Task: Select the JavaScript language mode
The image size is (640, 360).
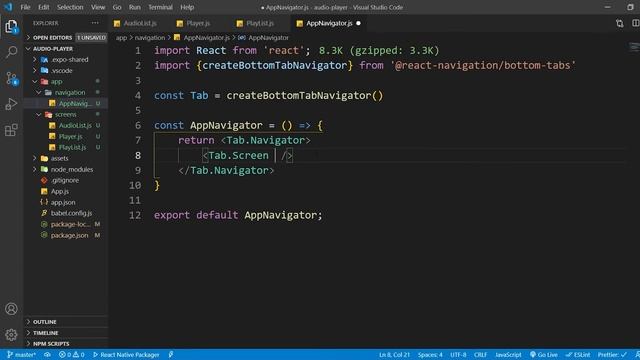Action: [x=508, y=355]
